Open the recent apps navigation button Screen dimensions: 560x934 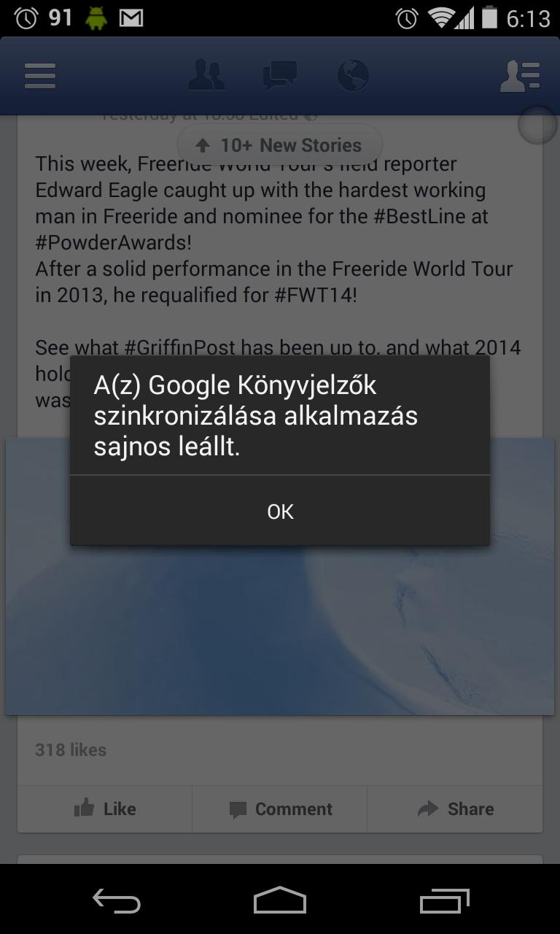click(x=445, y=901)
